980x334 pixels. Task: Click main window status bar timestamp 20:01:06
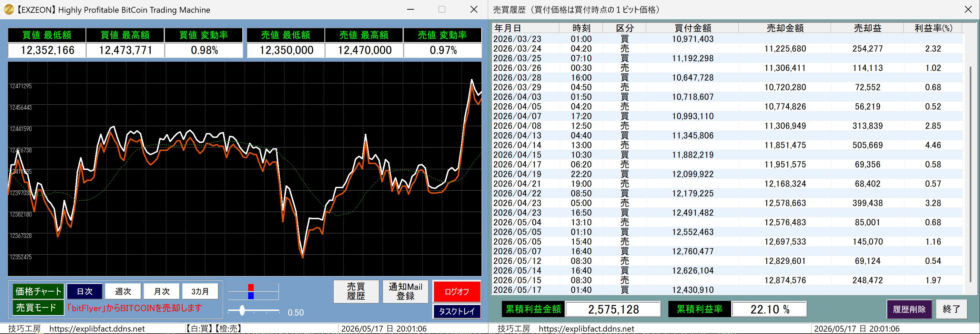coord(384,329)
